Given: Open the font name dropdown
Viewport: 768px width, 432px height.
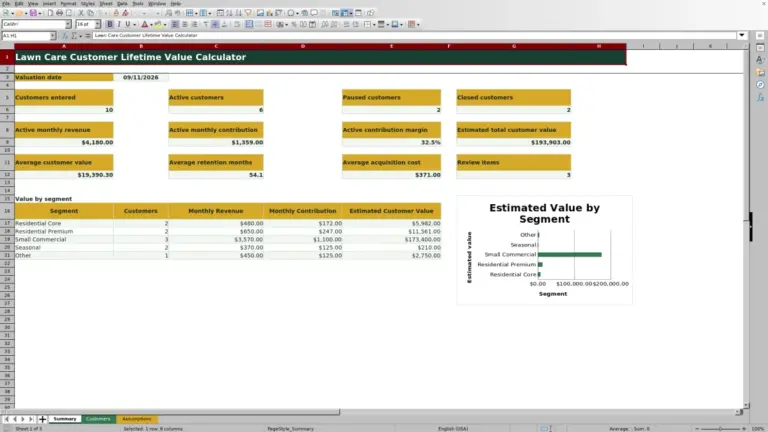Looking at the screenshot, I should 68,24.
